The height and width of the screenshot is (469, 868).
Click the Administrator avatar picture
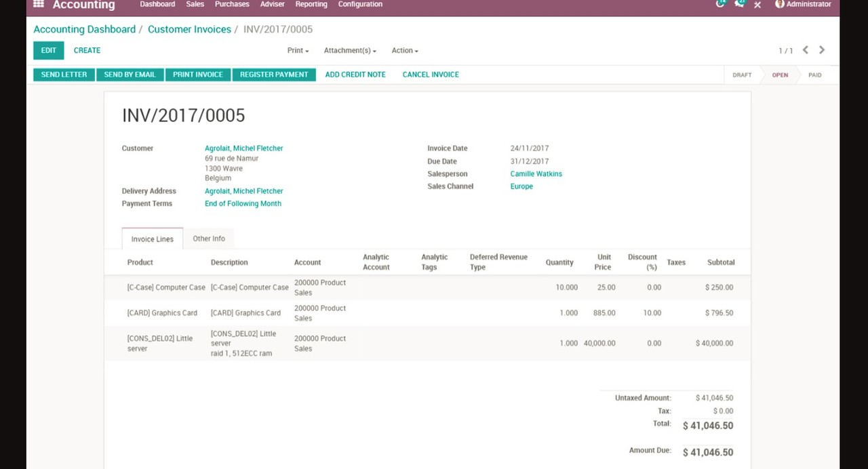pos(780,4)
